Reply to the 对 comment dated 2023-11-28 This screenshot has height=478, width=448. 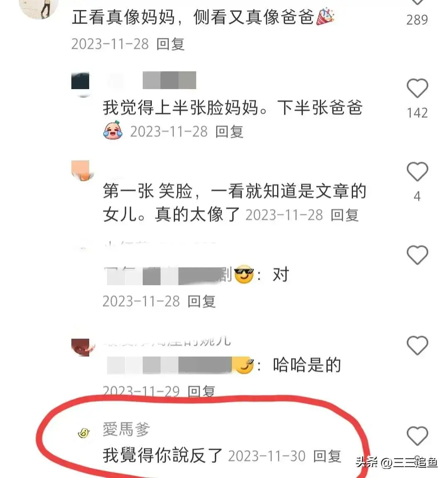tap(201, 301)
